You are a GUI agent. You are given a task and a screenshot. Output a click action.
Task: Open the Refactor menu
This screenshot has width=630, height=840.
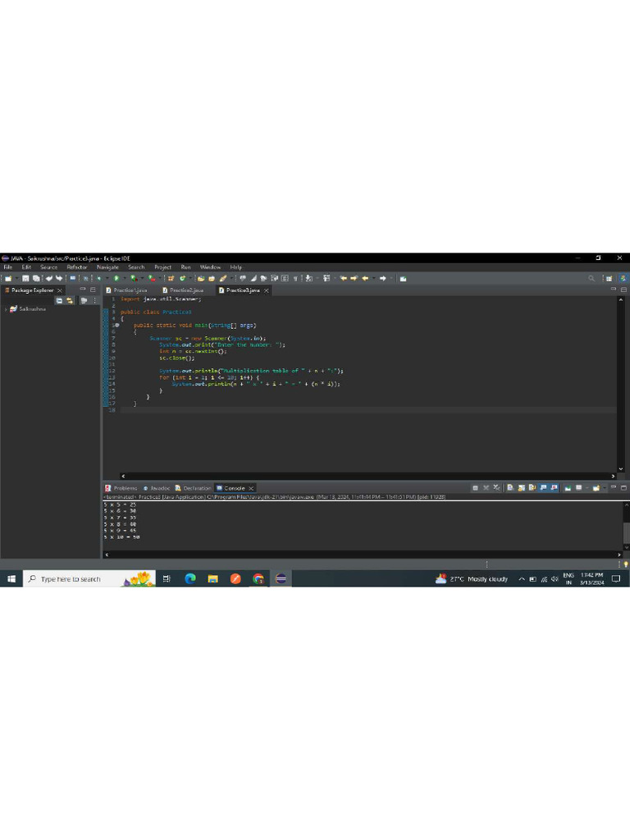(77, 267)
